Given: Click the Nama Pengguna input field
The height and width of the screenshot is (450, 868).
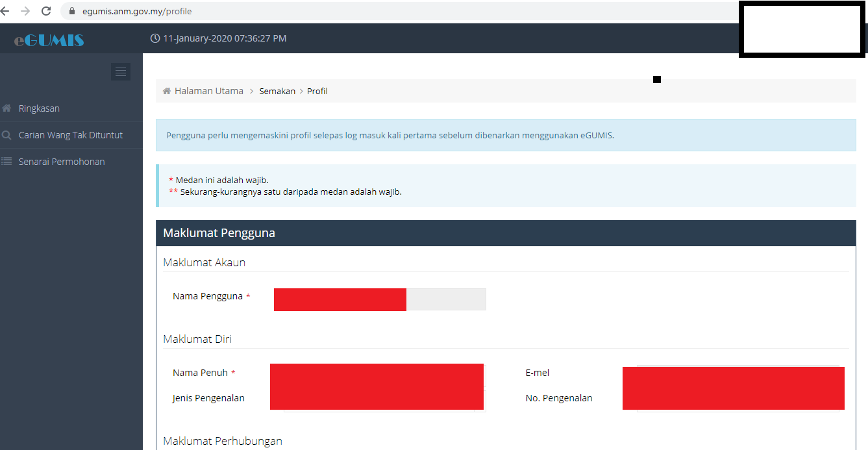Looking at the screenshot, I should [x=379, y=299].
